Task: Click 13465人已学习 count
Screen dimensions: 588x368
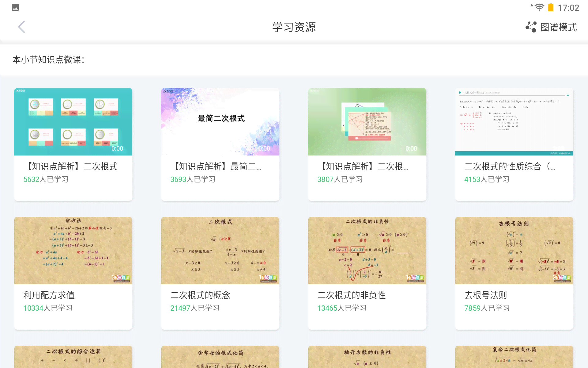Action: [342, 308]
